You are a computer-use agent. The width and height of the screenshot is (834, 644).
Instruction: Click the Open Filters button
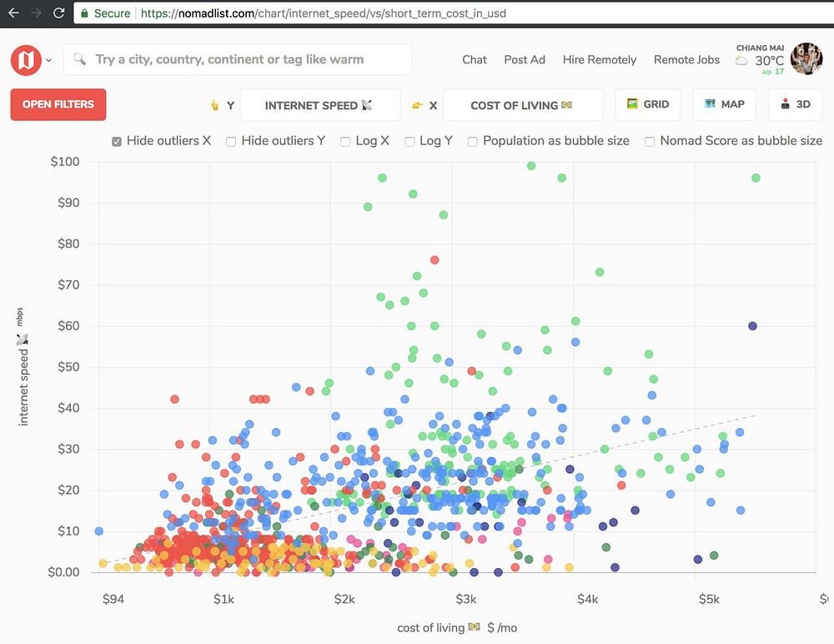[58, 104]
